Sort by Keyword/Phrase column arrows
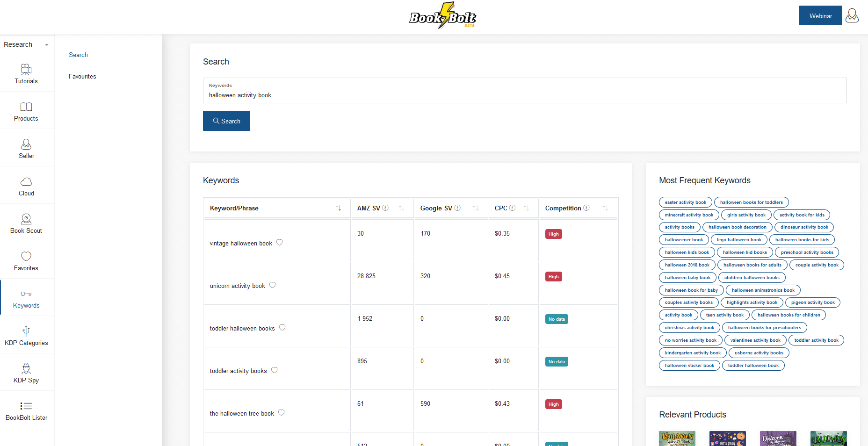Image resolution: width=868 pixels, height=446 pixels. [338, 208]
